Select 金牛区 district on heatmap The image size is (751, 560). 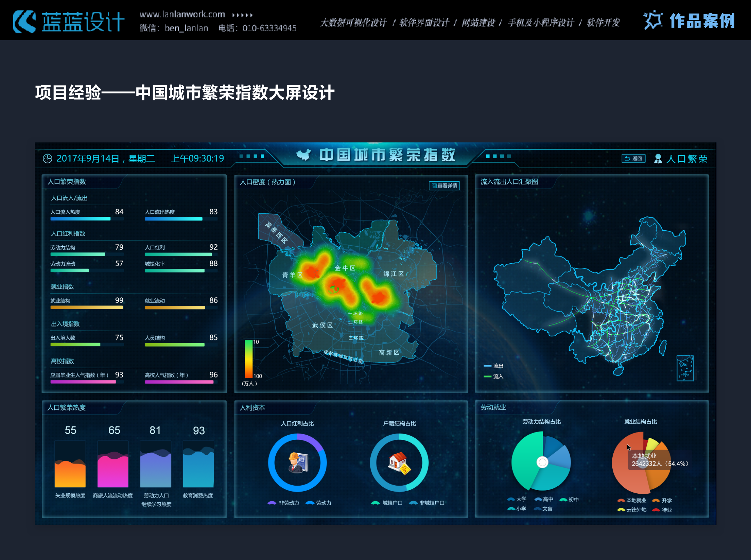click(x=345, y=268)
